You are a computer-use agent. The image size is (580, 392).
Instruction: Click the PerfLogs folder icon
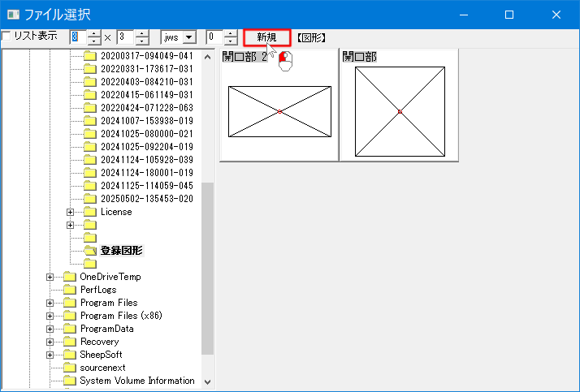(x=70, y=290)
